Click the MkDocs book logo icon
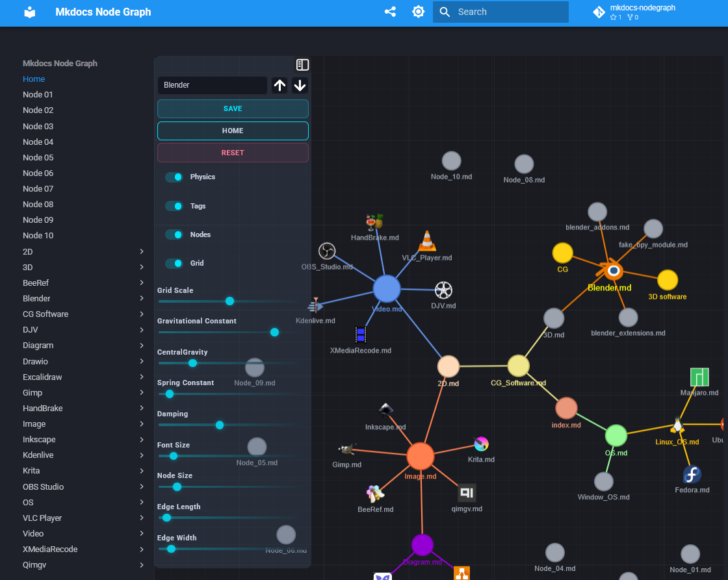Image resolution: width=728 pixels, height=580 pixels. click(x=30, y=12)
